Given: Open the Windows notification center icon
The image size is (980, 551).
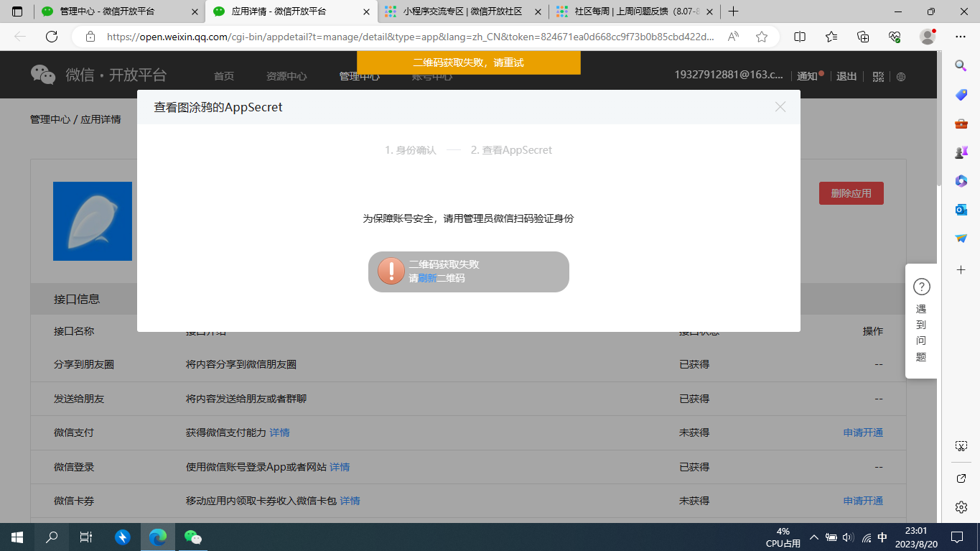Looking at the screenshot, I should 957,537.
